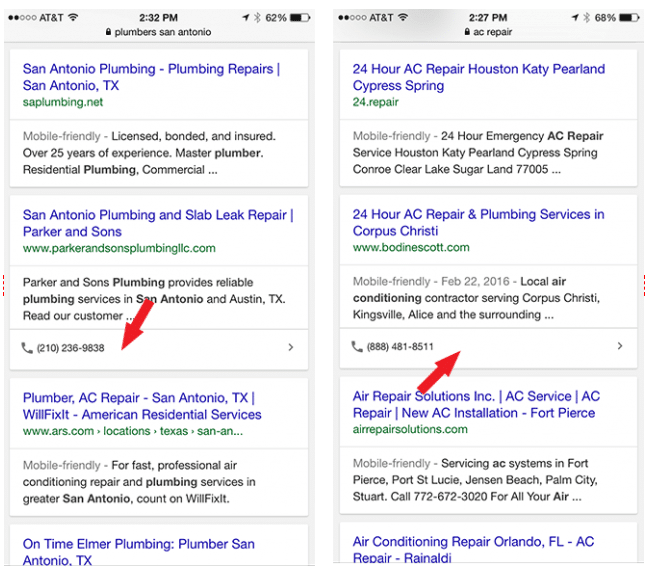The image size is (650, 574).
Task: Tap the battery icon next to 62%
Action: point(300,18)
